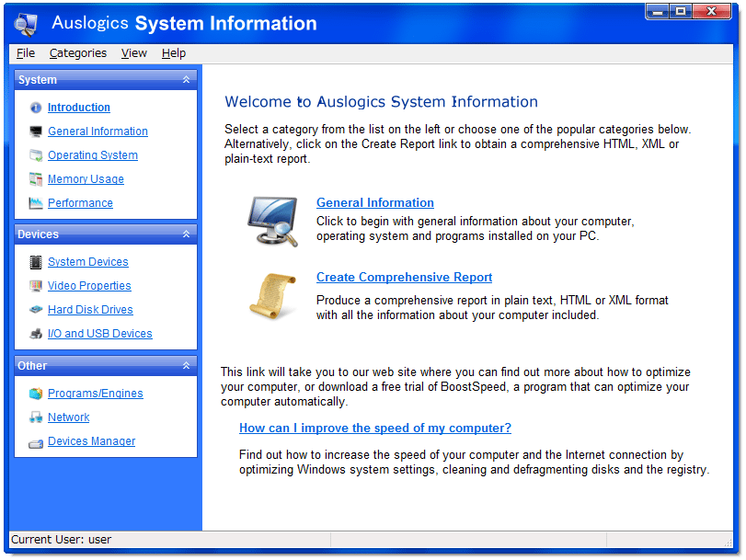The height and width of the screenshot is (560, 746).
Task: Click the Devices Manager icon
Action: tap(36, 443)
